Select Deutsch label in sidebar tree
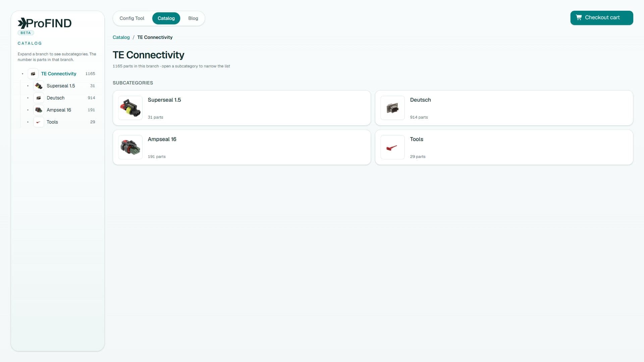Image resolution: width=644 pixels, height=362 pixels. [x=56, y=98]
